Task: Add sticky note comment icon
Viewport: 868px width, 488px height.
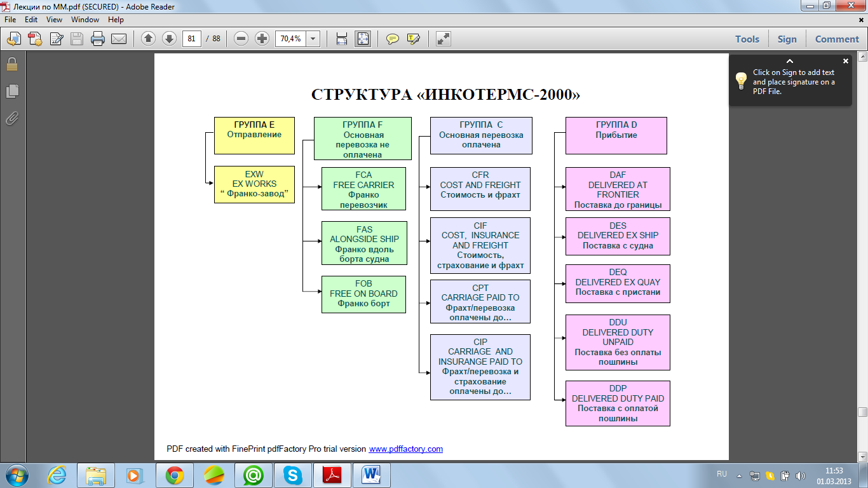Action: click(x=393, y=39)
